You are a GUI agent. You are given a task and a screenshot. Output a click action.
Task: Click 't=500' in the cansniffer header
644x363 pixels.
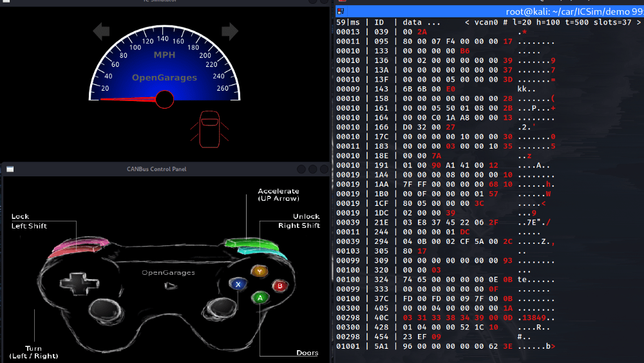click(576, 22)
